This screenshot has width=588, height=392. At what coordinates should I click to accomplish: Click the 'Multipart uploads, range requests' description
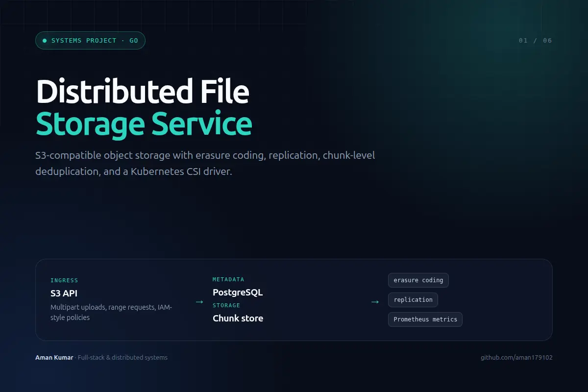(x=111, y=312)
